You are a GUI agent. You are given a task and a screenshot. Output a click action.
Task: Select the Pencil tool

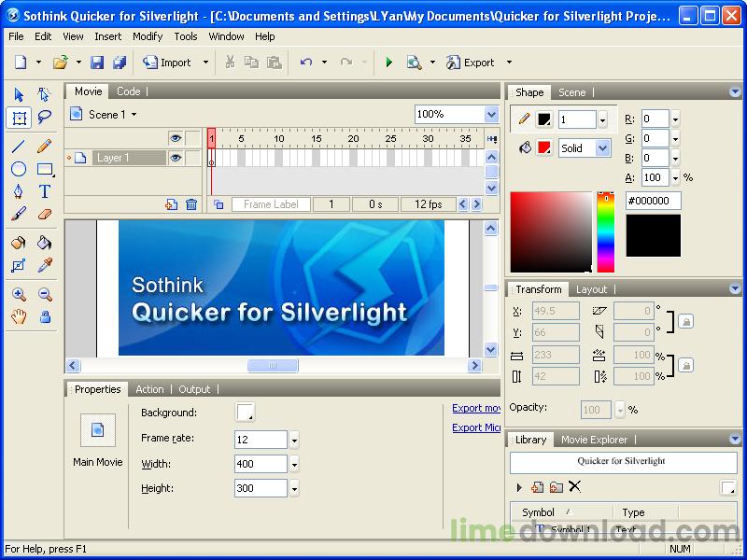[x=44, y=146]
